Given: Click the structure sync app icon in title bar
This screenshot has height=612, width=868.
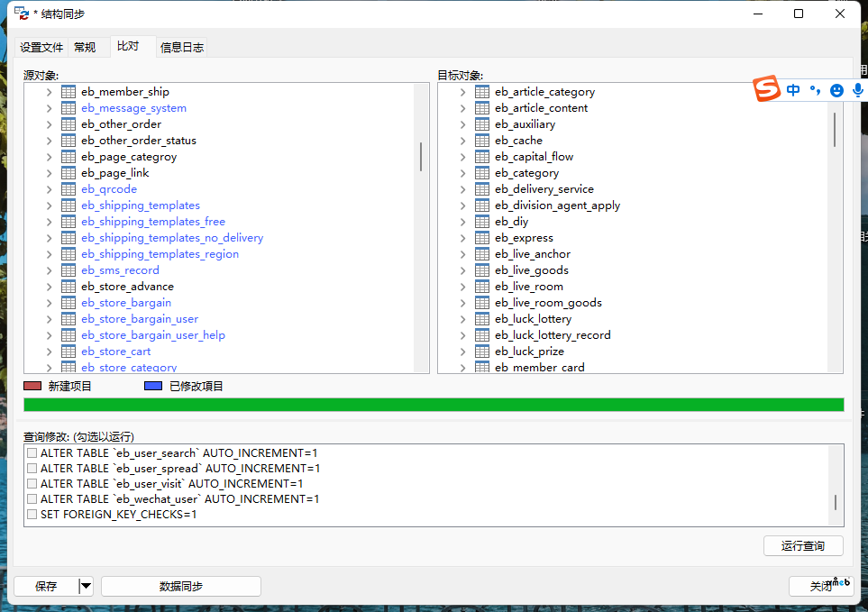Looking at the screenshot, I should coord(22,14).
